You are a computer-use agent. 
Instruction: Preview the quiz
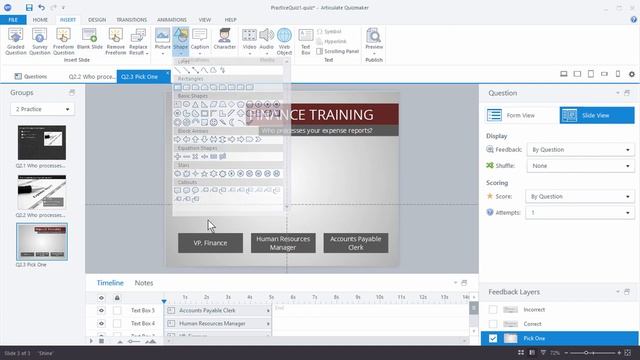[x=374, y=41]
